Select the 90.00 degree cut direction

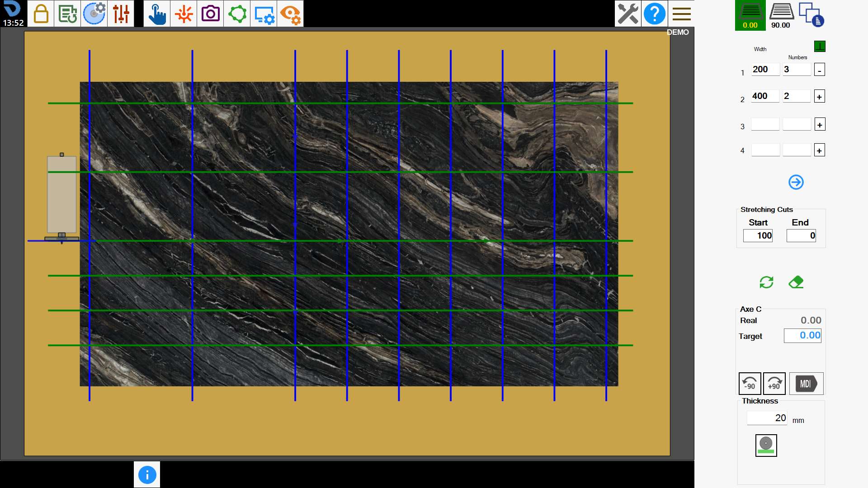pyautogui.click(x=781, y=15)
